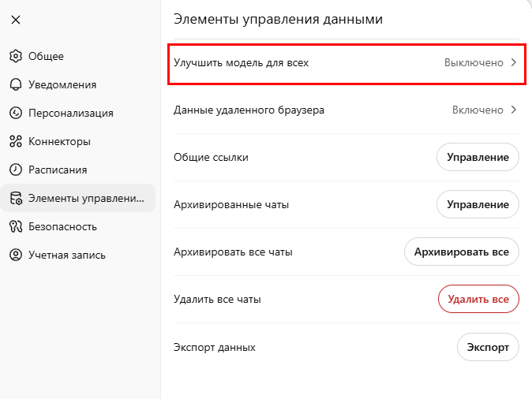532x399 pixels.
Task: Click the clock icon for Расписания
Action: [15, 170]
